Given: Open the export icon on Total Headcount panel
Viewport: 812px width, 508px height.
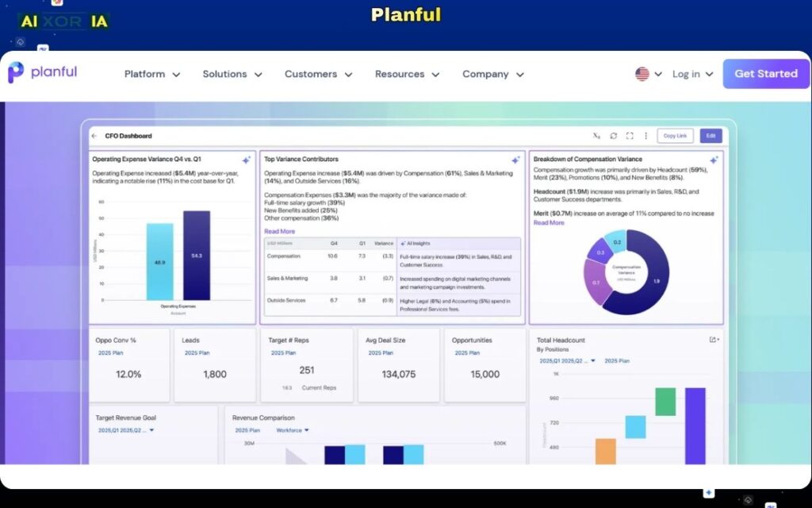Looking at the screenshot, I should (710, 339).
